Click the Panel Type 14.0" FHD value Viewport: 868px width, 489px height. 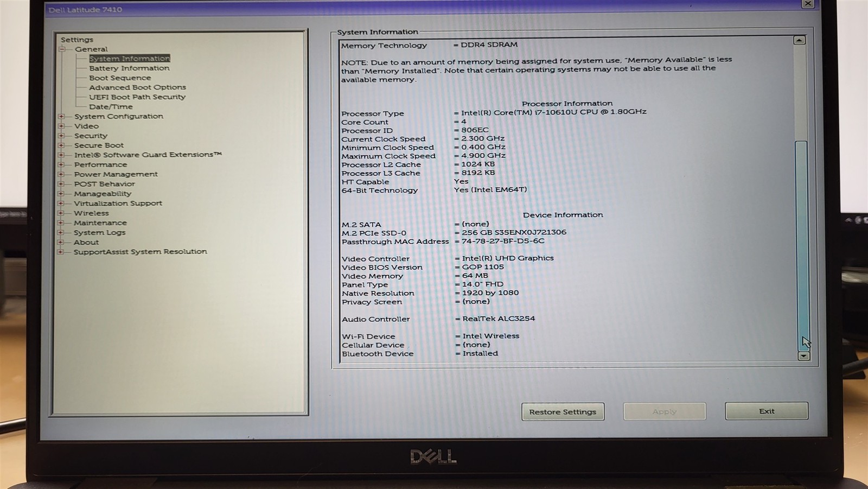coord(483,284)
